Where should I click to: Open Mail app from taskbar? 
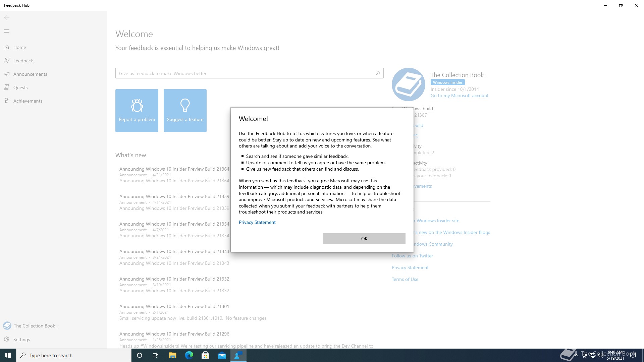(222, 355)
